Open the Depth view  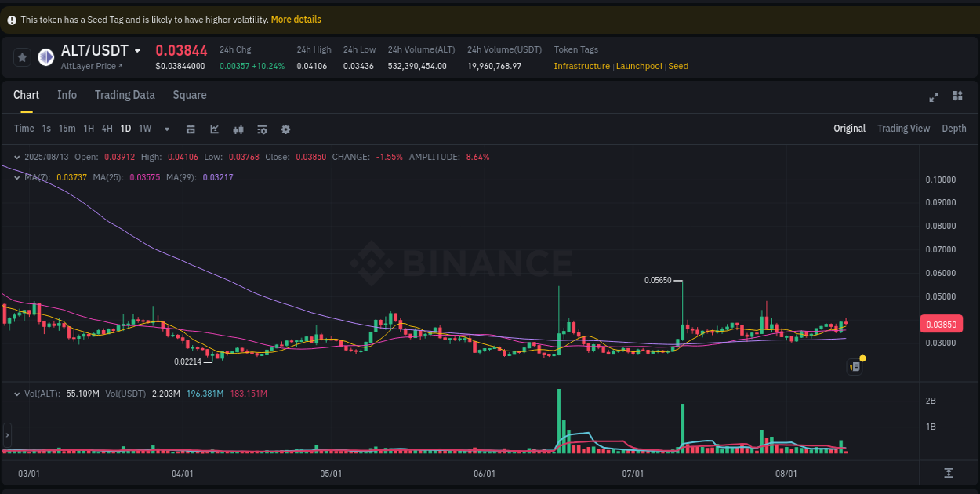953,128
